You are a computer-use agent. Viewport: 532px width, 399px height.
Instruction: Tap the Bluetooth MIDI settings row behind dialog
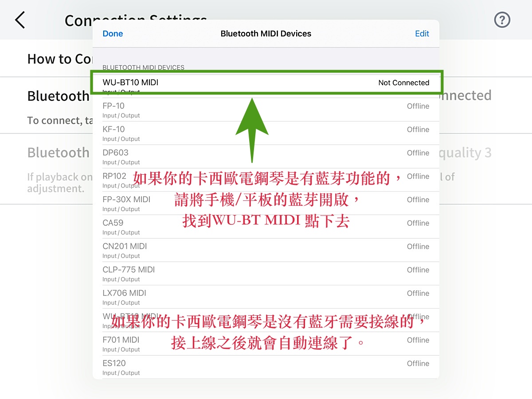[58, 96]
